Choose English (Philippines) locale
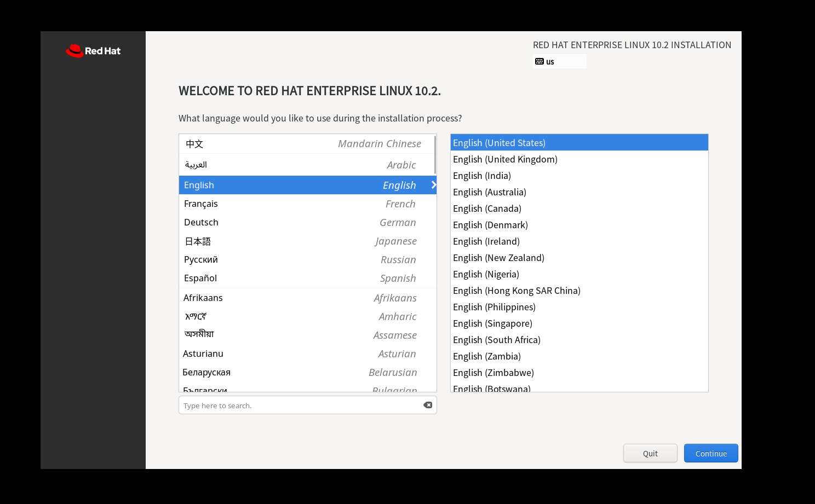This screenshot has height=504, width=815. pyautogui.click(x=579, y=307)
